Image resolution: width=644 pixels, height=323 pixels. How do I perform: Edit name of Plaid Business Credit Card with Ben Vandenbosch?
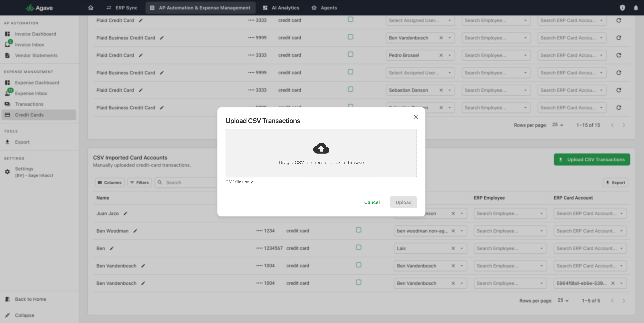click(162, 38)
